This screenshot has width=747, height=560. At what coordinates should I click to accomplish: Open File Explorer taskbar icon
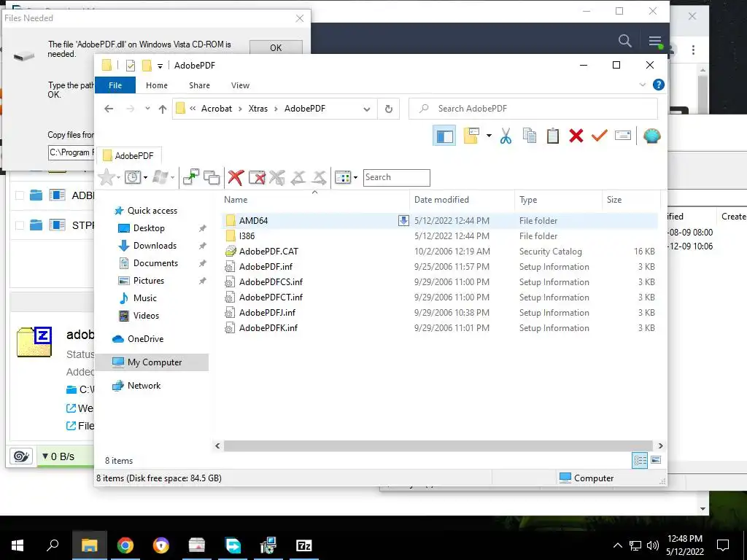point(89,545)
